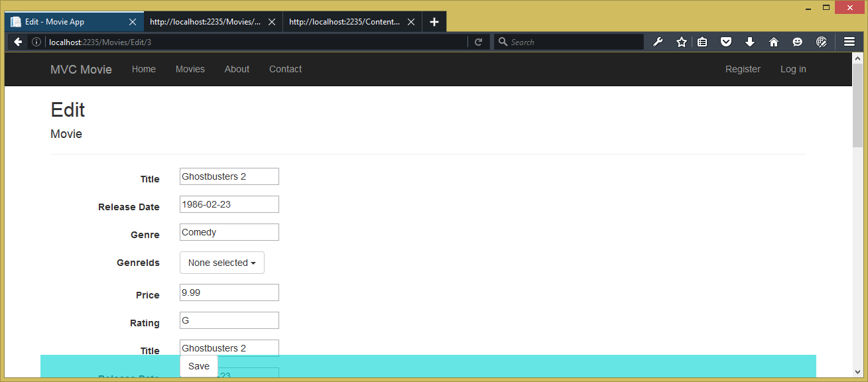Image resolution: width=868 pixels, height=382 pixels.
Task: Click the Log in link
Action: point(793,69)
